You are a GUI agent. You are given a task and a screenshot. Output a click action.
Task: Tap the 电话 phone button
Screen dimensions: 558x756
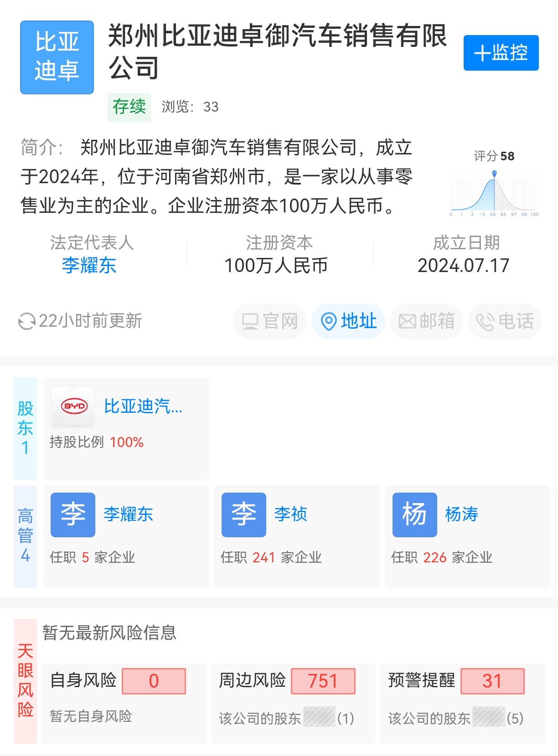pos(505,321)
